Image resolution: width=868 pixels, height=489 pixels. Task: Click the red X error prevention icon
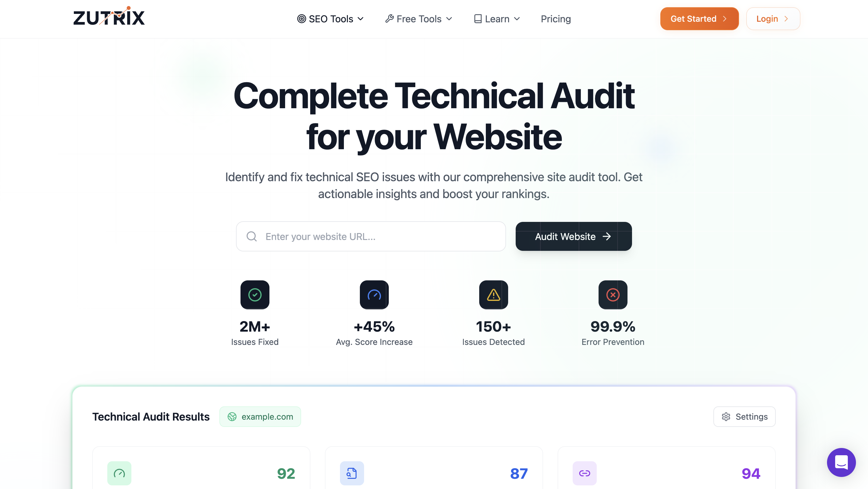pos(613,295)
